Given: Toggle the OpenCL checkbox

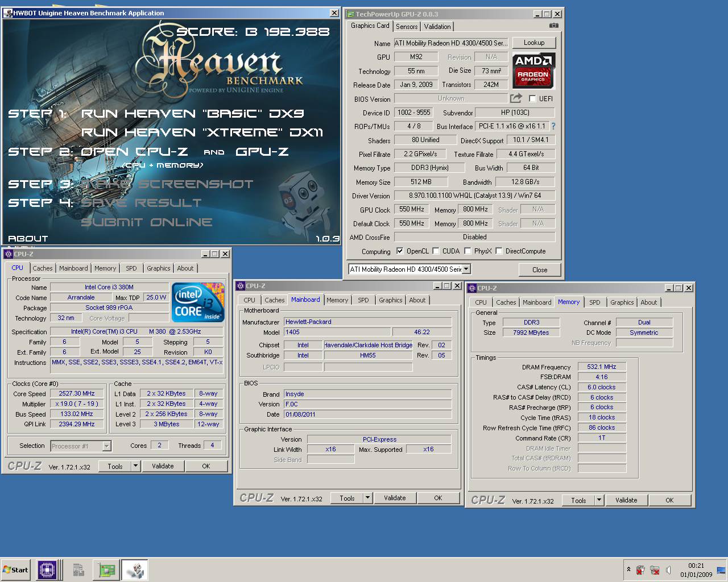Looking at the screenshot, I should 400,251.
